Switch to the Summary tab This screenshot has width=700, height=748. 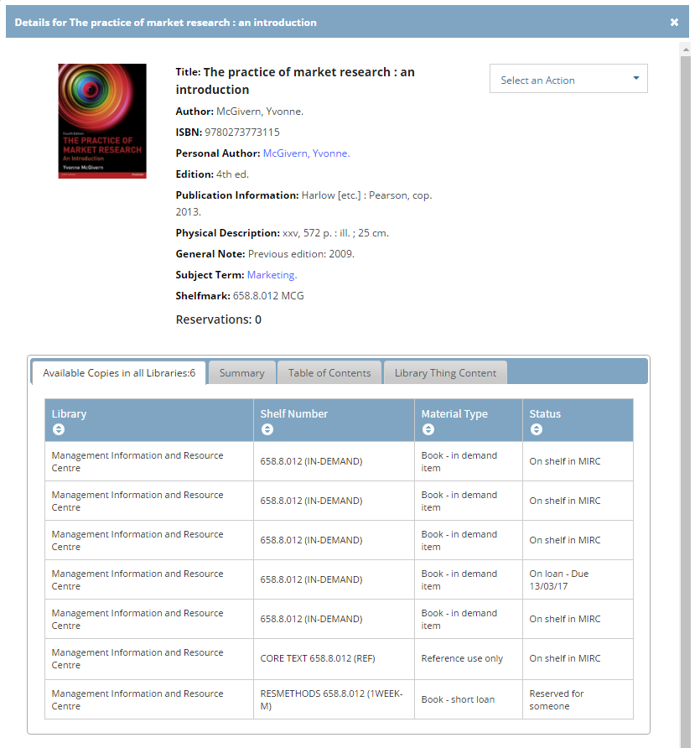(x=241, y=373)
